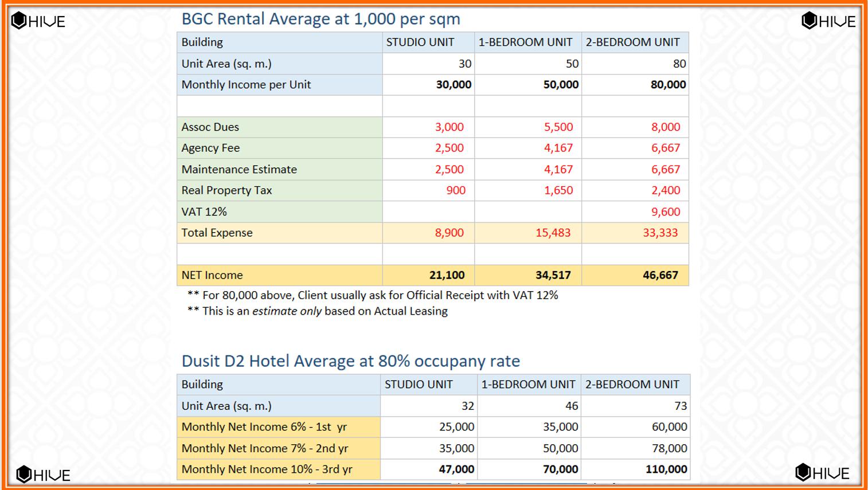Click the Assoc Dues row label

click(210, 127)
